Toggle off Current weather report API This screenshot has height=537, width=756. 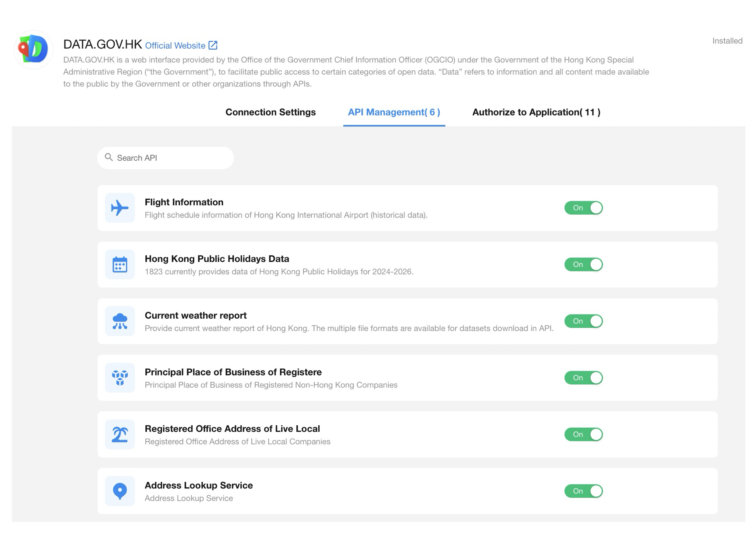point(583,321)
